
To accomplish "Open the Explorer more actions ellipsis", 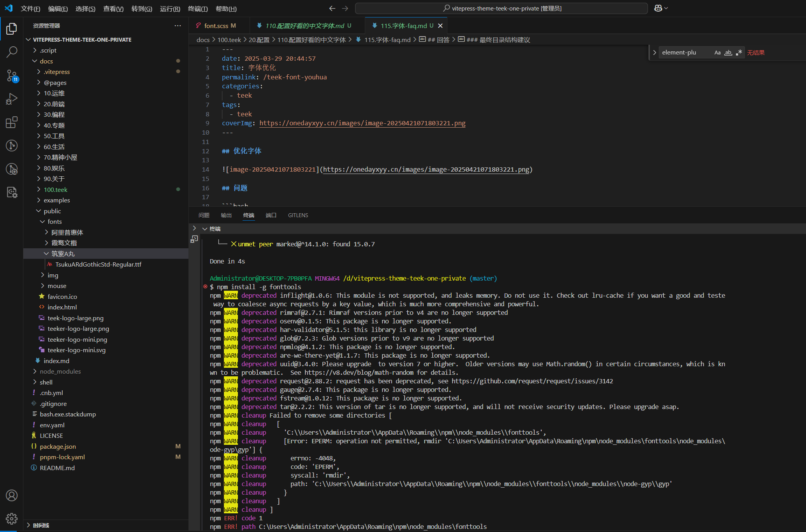I will coord(178,26).
